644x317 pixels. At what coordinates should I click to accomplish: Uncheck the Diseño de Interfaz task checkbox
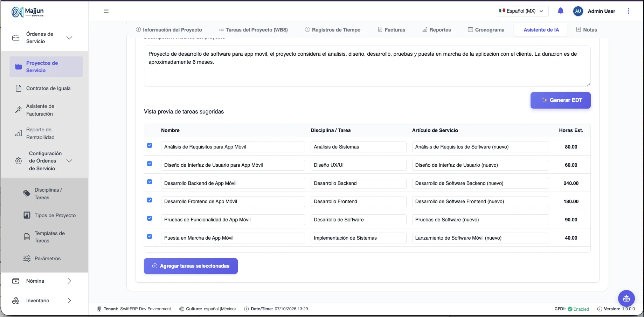(x=150, y=164)
